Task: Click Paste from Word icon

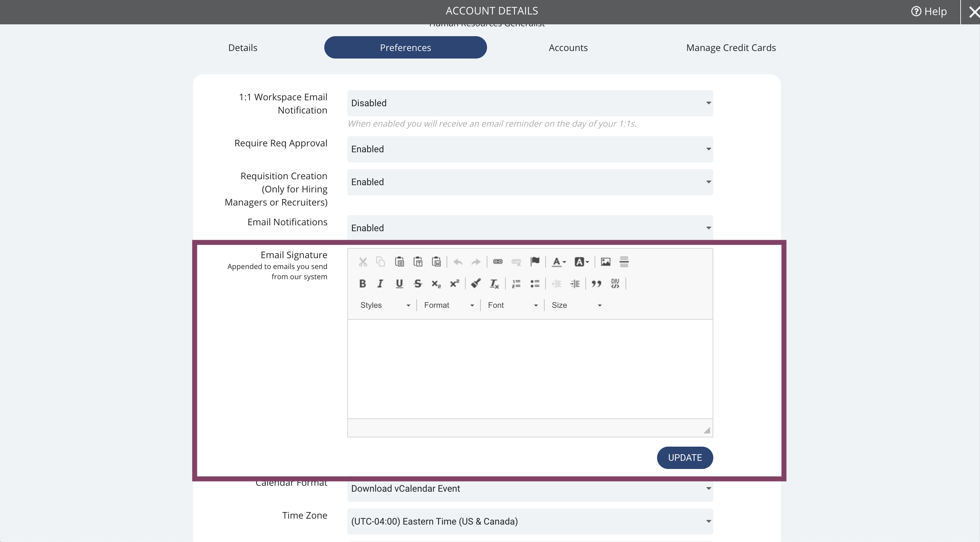Action: coord(436,262)
